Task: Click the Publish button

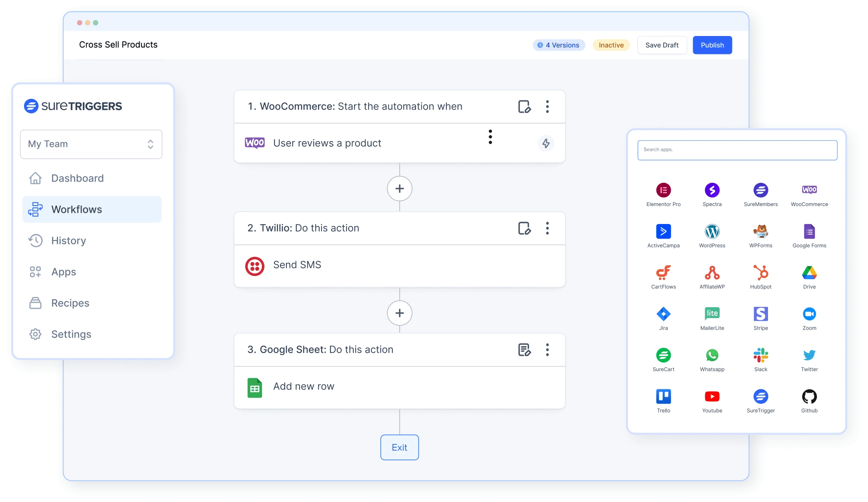Action: pos(712,45)
